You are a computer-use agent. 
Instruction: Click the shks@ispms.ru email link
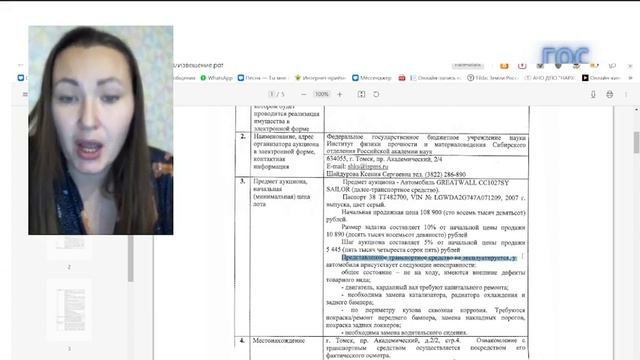point(367,167)
